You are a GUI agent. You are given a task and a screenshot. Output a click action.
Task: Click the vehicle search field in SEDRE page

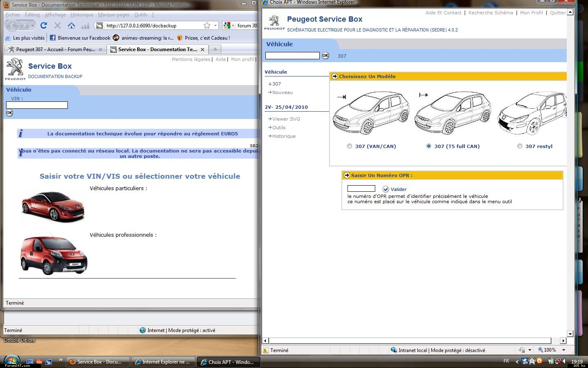(292, 56)
